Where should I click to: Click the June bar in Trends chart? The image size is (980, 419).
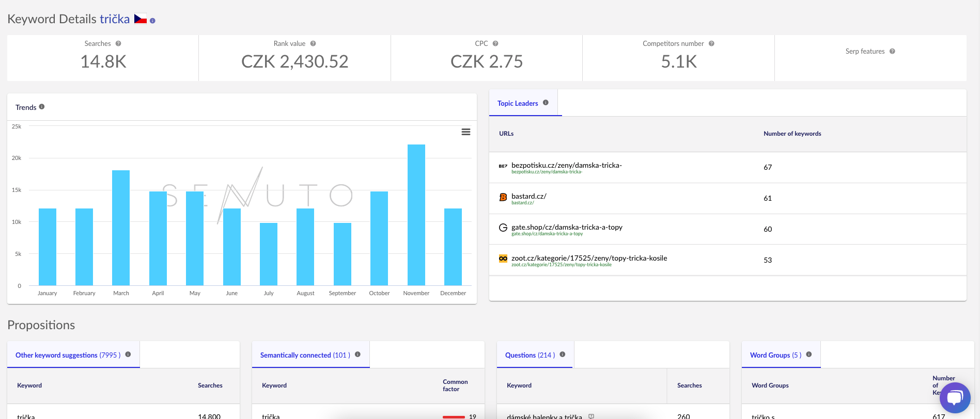coord(232,247)
